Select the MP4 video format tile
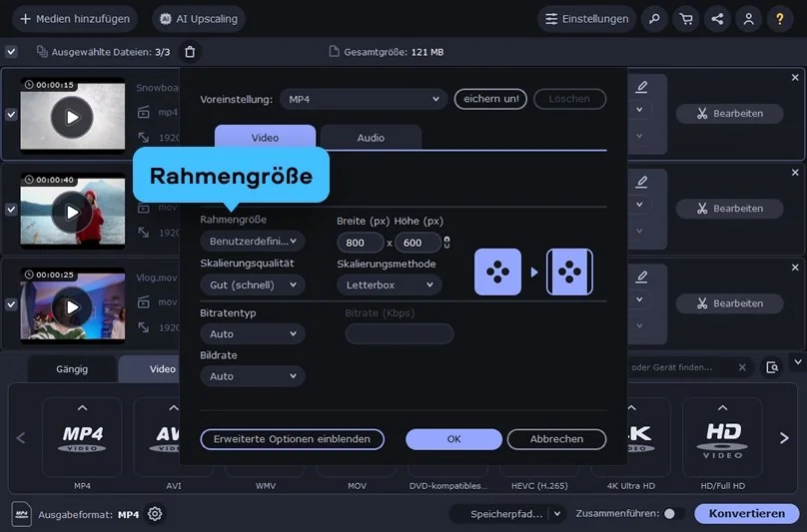The width and height of the screenshot is (807, 532). point(82,437)
